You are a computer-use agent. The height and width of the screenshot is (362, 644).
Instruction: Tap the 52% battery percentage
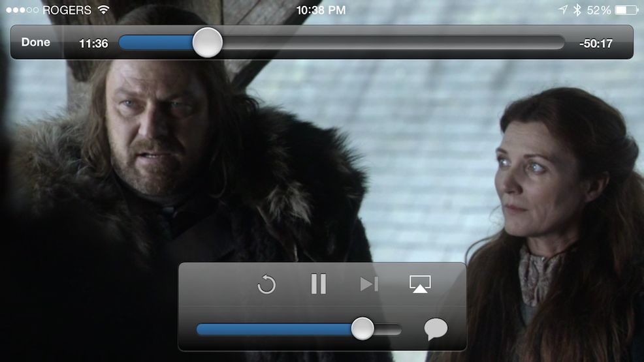pos(599,10)
